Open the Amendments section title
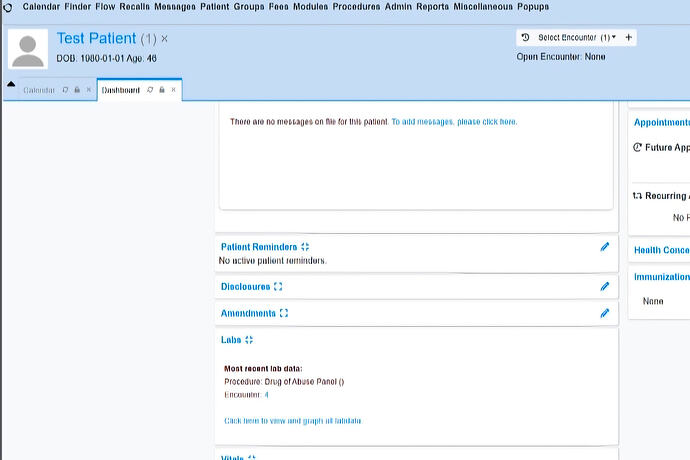Image resolution: width=690 pixels, height=460 pixels. [248, 313]
